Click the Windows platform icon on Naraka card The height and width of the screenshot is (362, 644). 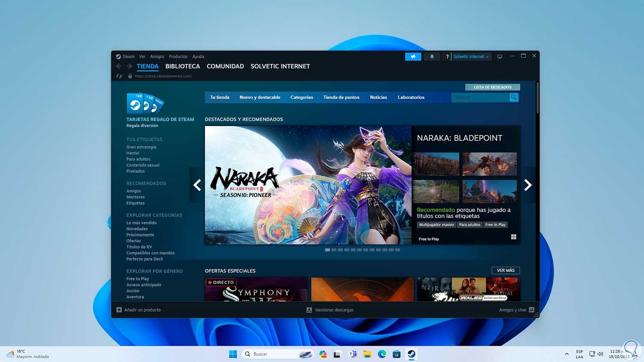[x=513, y=237]
